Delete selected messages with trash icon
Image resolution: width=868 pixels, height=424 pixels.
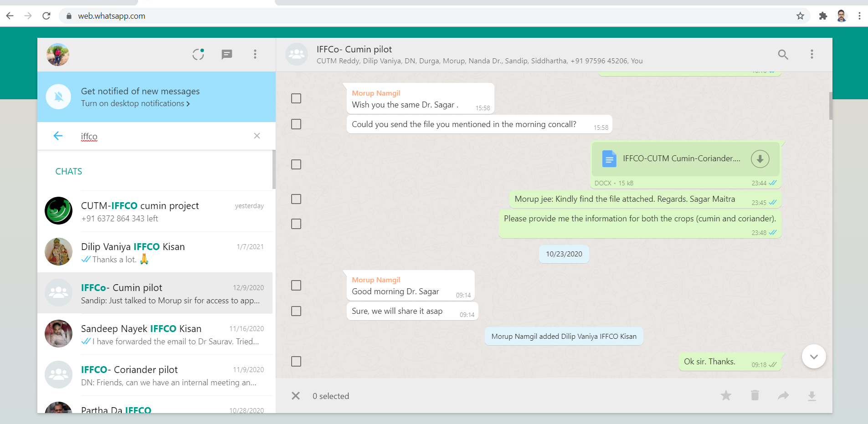coord(755,395)
